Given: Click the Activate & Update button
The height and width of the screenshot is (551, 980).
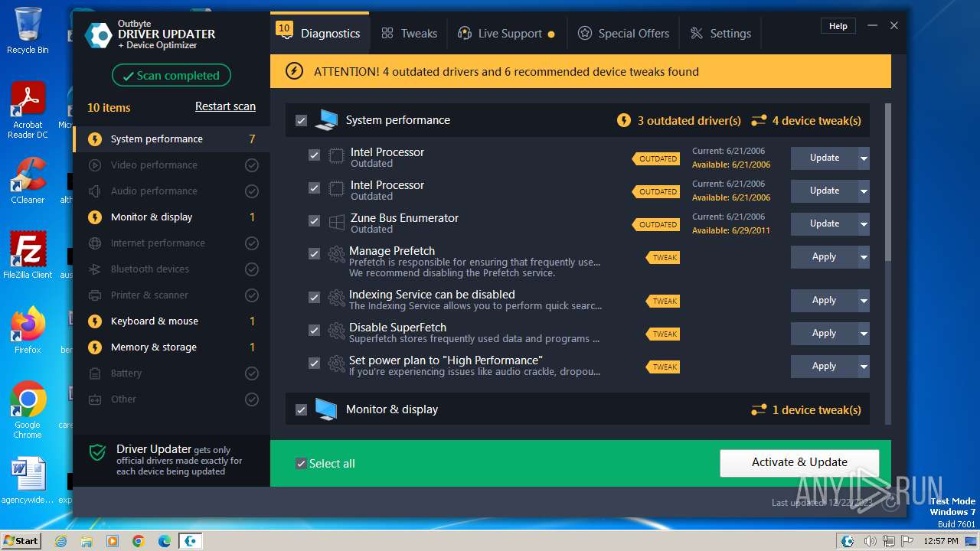Looking at the screenshot, I should 799,462.
